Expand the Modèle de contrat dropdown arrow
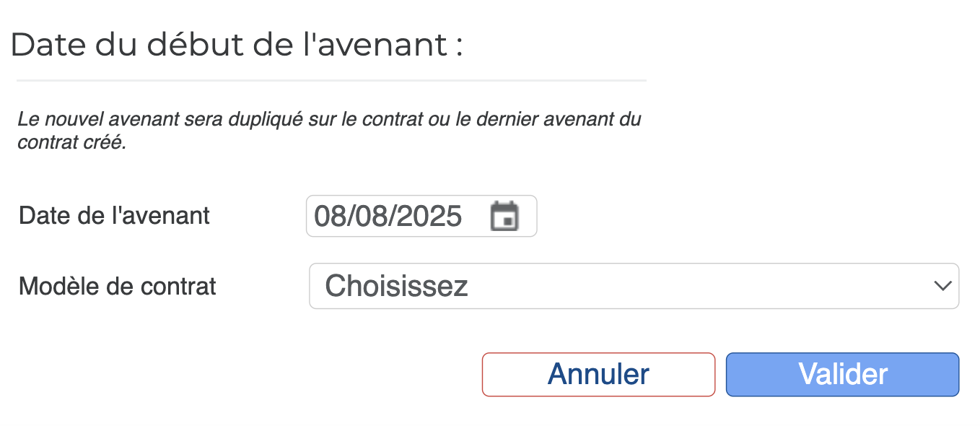The height and width of the screenshot is (426, 980). 942,286
